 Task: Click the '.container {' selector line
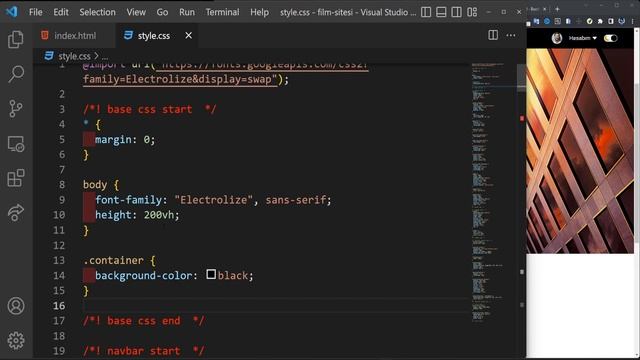point(119,260)
